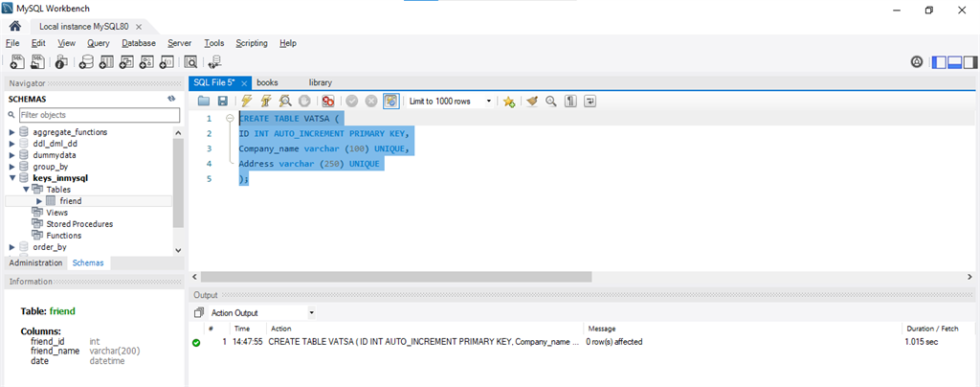
Task: Switch to the books tab
Action: [267, 82]
